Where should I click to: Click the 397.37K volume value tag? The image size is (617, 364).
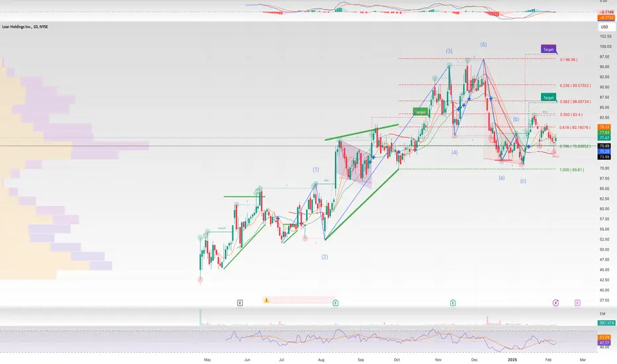point(606,323)
